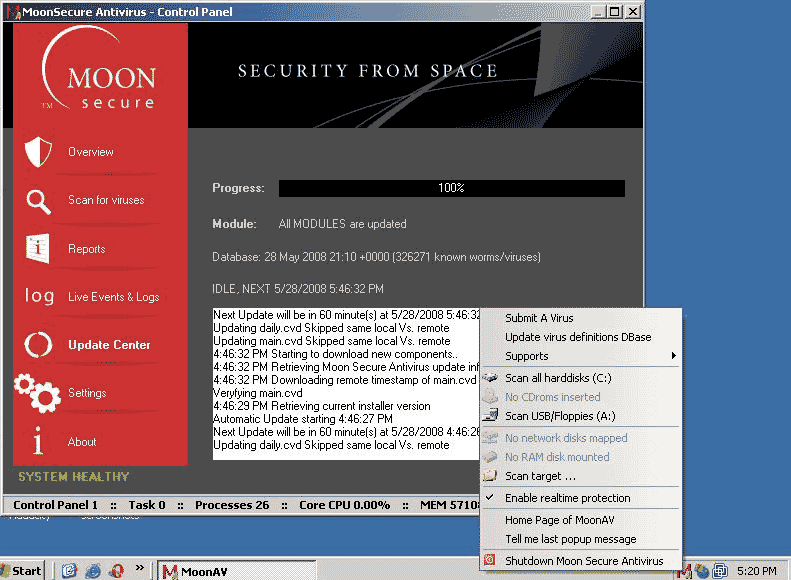Click the Update Center circular arrow icon

click(x=38, y=345)
